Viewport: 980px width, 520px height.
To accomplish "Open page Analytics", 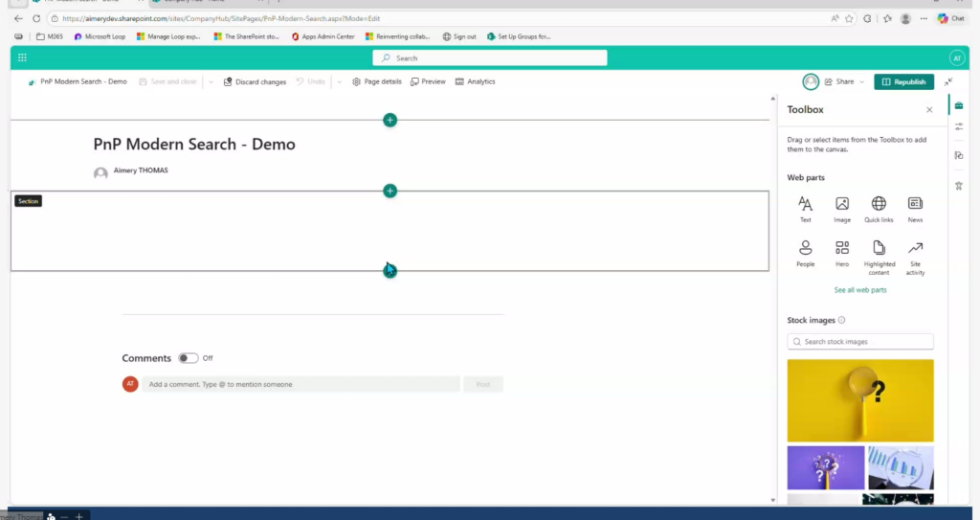I will 475,81.
